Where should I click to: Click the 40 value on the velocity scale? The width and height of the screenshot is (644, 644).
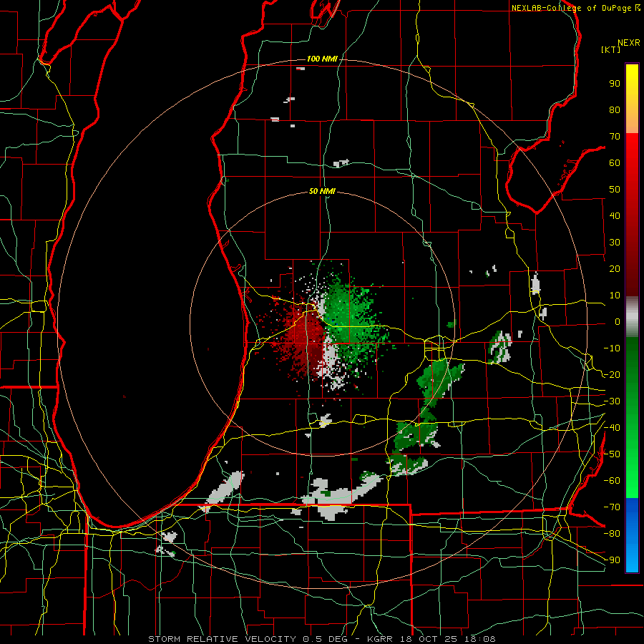[615, 215]
